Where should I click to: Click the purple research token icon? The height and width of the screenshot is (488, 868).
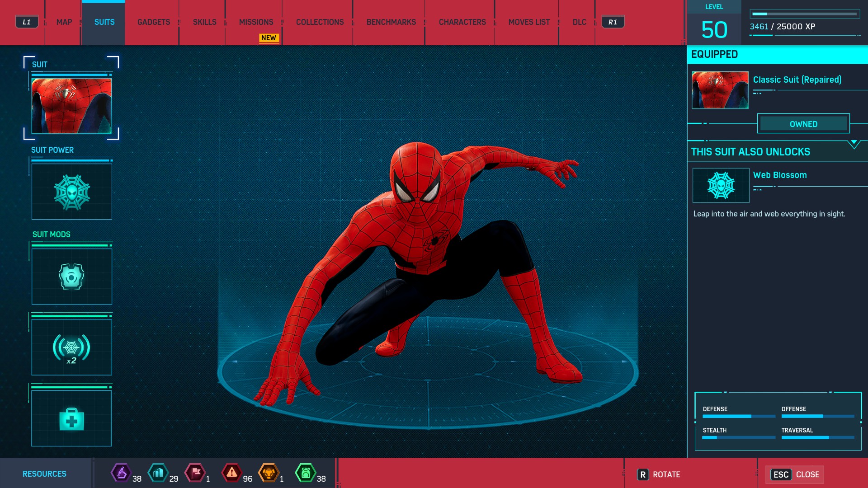click(x=121, y=473)
